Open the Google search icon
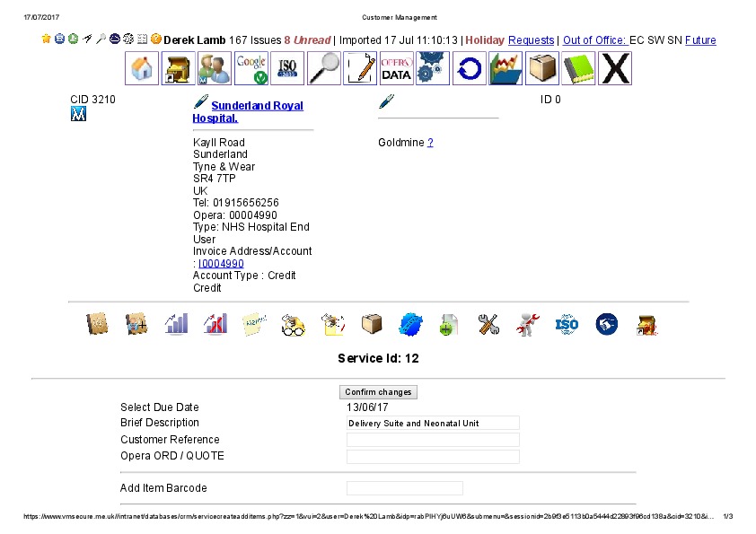 tap(251, 69)
